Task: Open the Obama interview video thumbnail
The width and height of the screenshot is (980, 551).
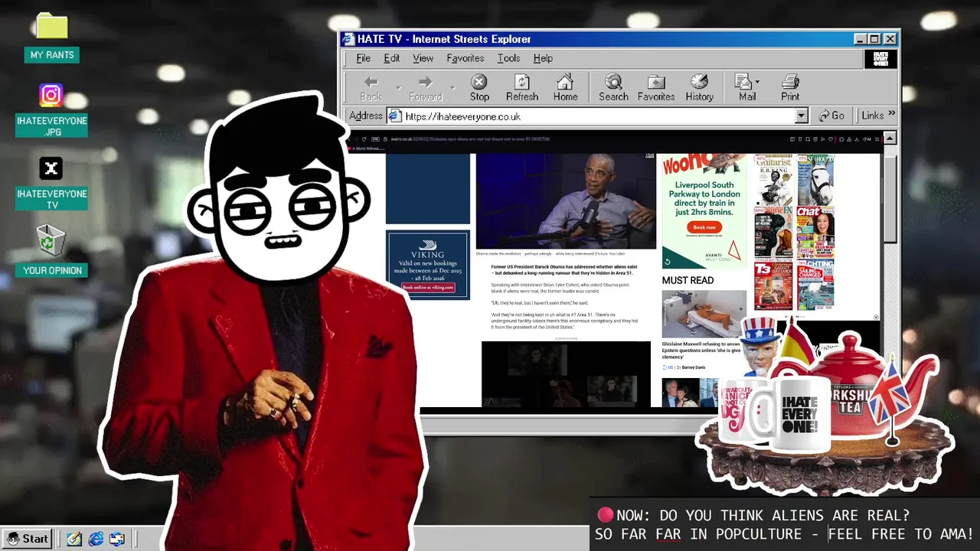Action: (x=566, y=201)
